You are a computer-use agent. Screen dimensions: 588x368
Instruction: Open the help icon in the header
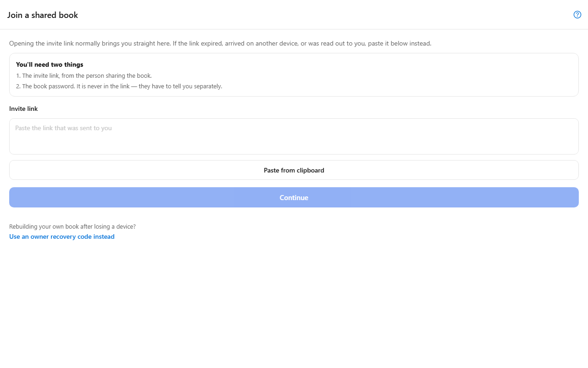click(577, 15)
